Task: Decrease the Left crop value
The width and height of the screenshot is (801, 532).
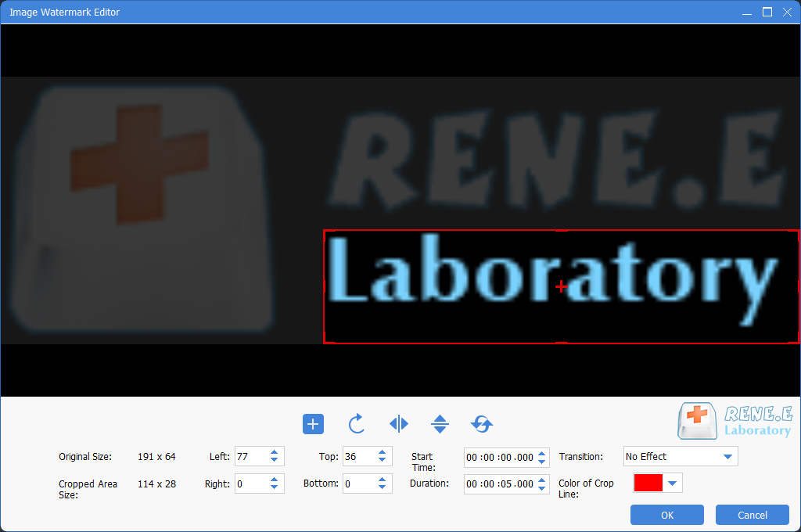Action: coord(275,460)
